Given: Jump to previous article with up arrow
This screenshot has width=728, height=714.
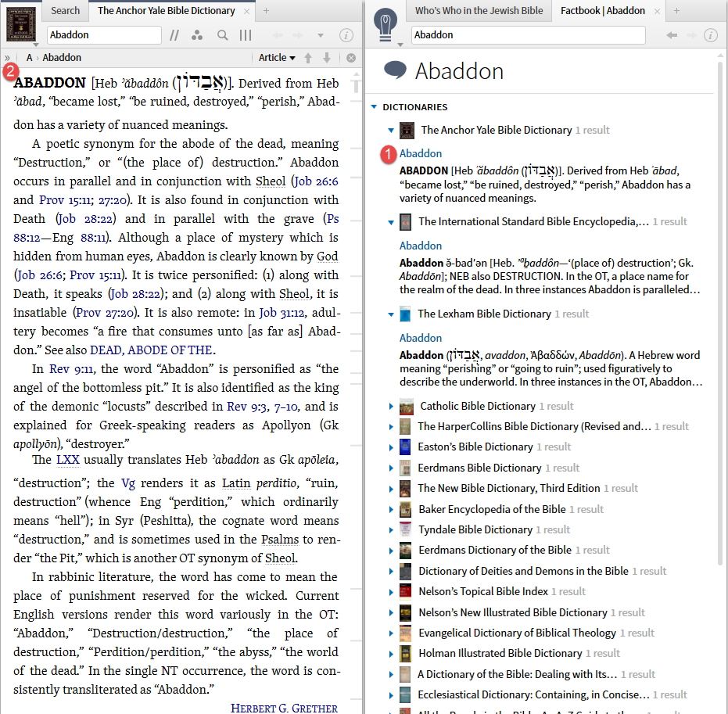Looking at the screenshot, I should tap(308, 58).
